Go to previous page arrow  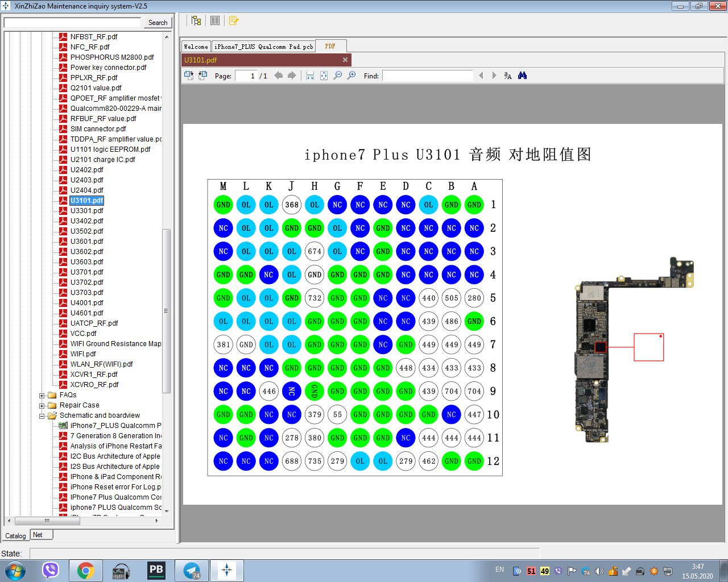pyautogui.click(x=278, y=76)
